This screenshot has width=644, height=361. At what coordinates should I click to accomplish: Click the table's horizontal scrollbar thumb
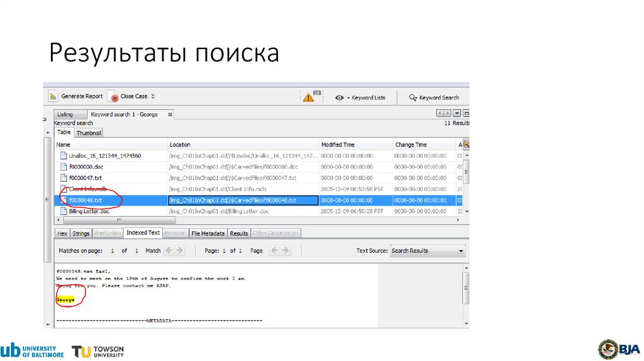click(119, 220)
